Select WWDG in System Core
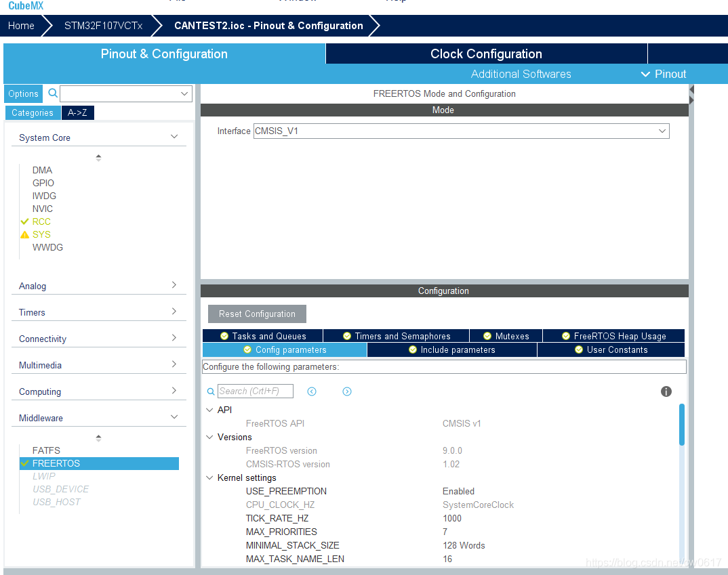The image size is (728, 575). [x=47, y=248]
